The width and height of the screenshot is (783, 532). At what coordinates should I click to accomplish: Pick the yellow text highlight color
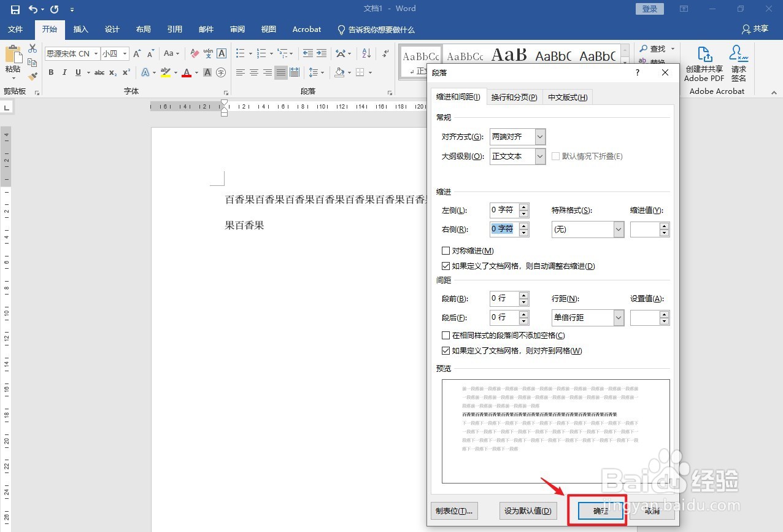pyautogui.click(x=165, y=72)
